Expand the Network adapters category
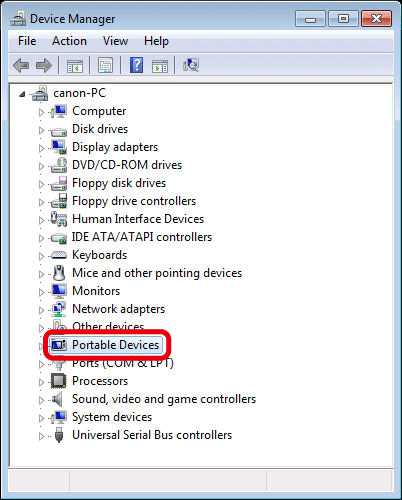The image size is (402, 500). [41, 310]
